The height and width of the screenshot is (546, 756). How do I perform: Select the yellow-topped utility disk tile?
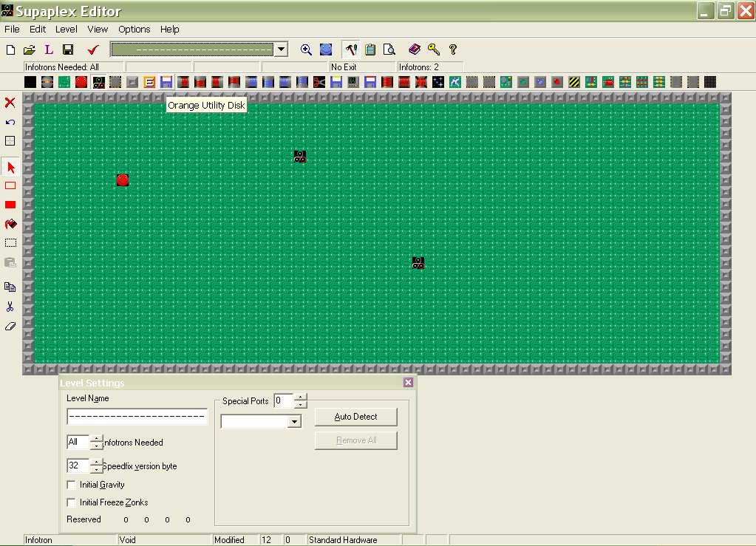pos(336,82)
